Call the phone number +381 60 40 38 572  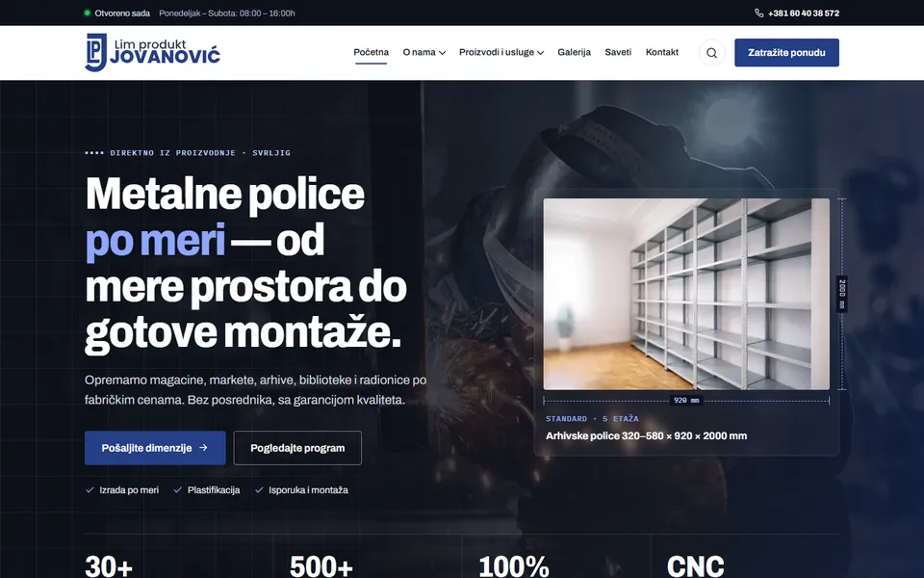point(803,13)
